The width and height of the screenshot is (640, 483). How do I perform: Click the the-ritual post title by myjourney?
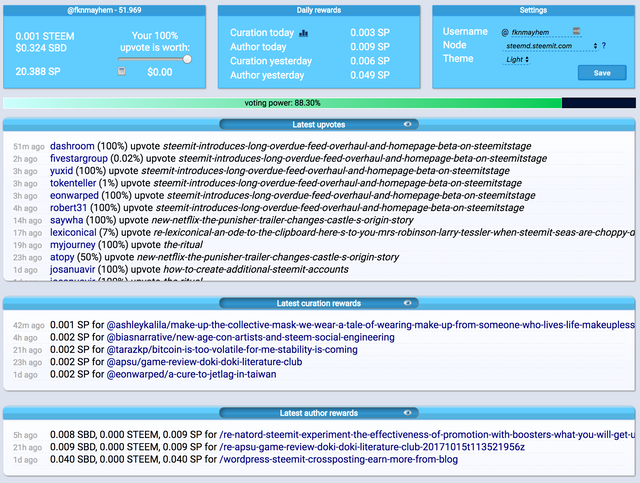(183, 245)
